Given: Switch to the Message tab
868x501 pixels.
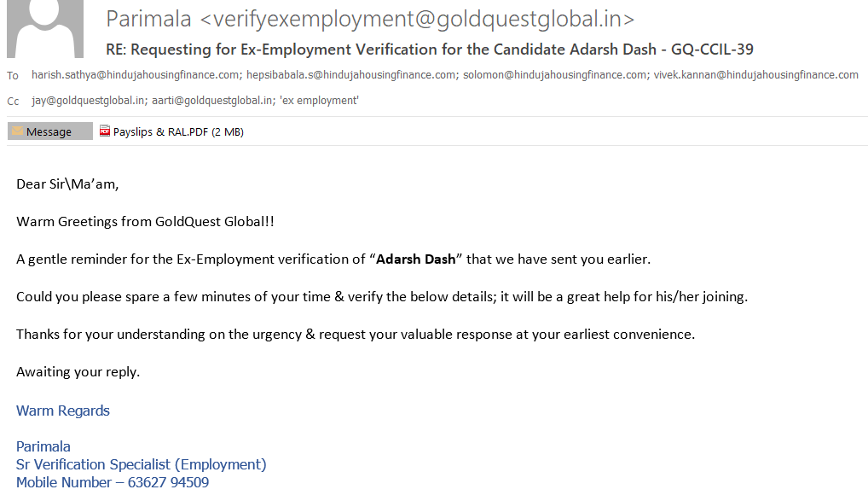Looking at the screenshot, I should pyautogui.click(x=49, y=131).
